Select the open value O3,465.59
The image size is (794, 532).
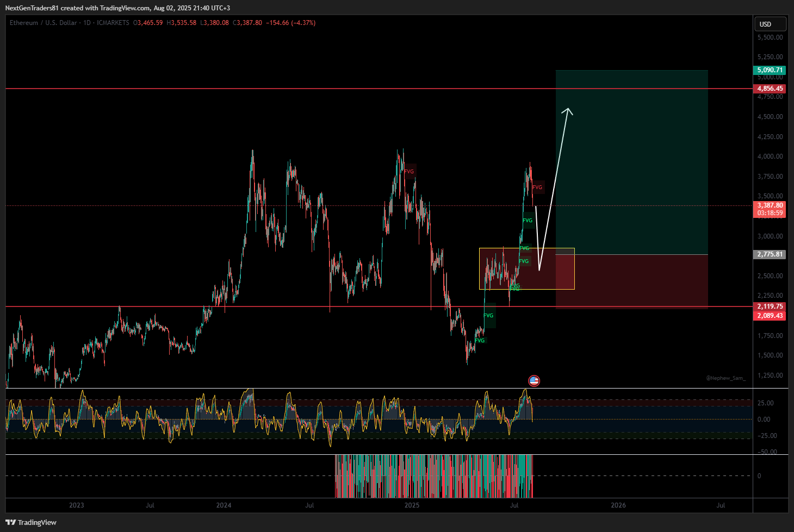148,23
